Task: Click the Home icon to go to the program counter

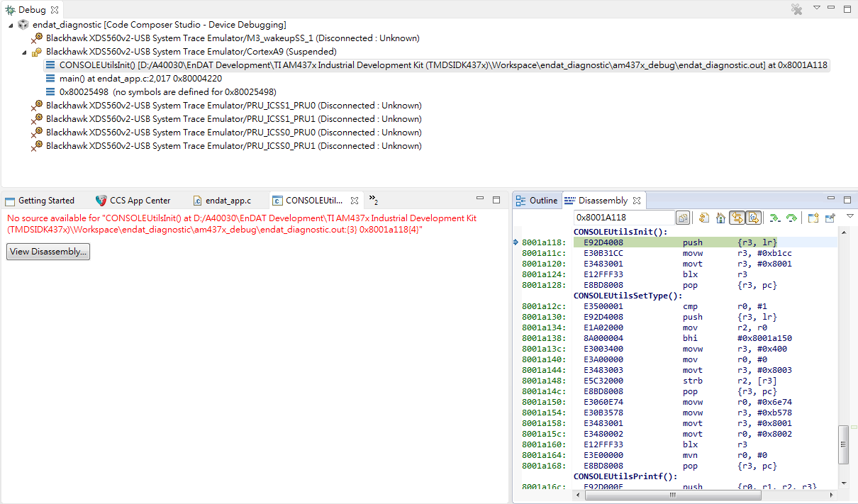Action: pos(720,218)
